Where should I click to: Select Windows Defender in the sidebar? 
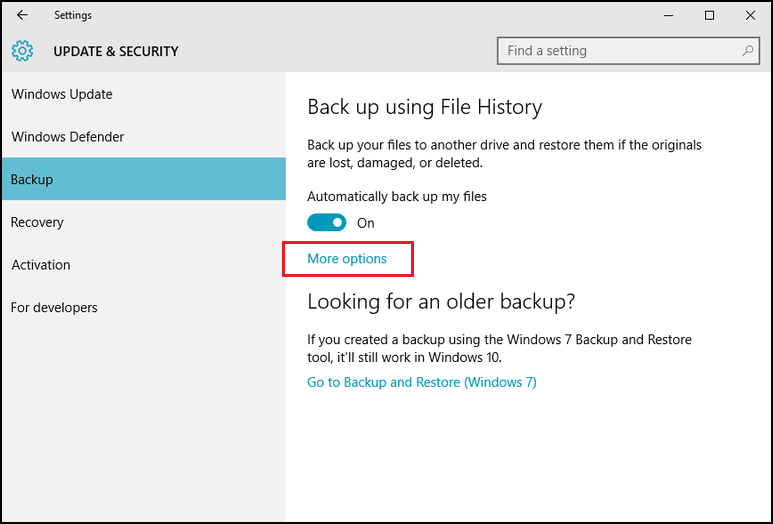point(68,137)
